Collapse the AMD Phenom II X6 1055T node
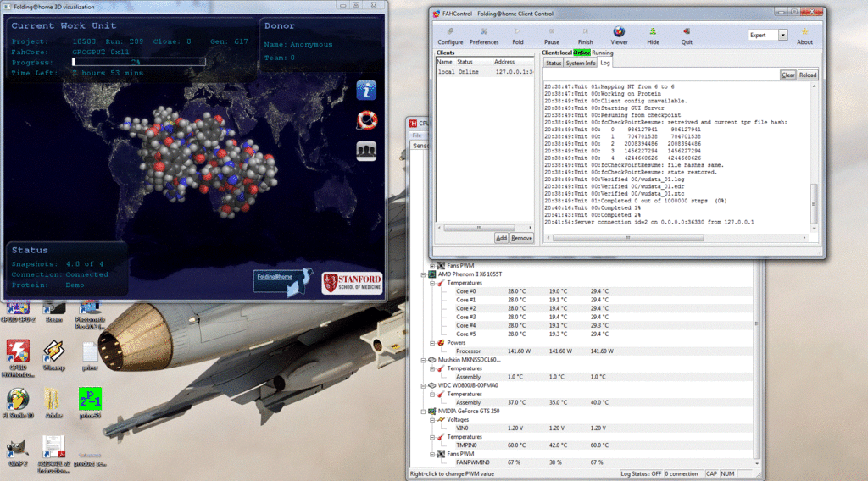The image size is (868, 481). pyautogui.click(x=424, y=274)
